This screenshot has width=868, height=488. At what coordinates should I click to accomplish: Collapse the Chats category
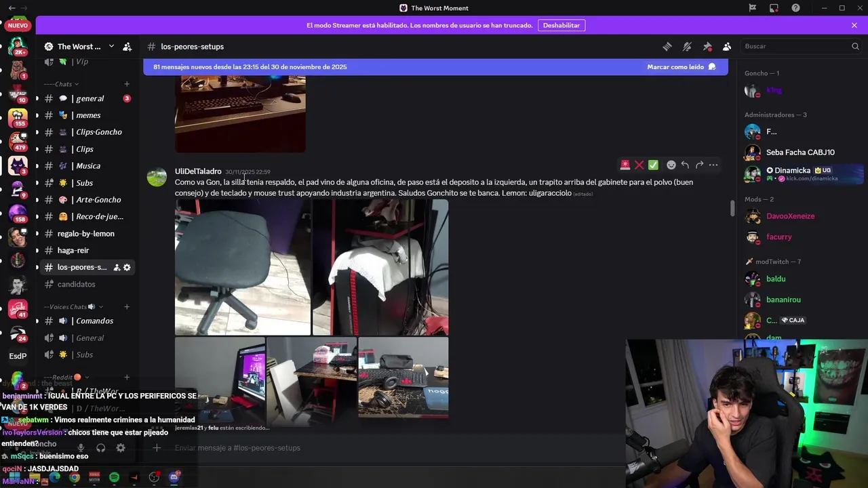61,84
